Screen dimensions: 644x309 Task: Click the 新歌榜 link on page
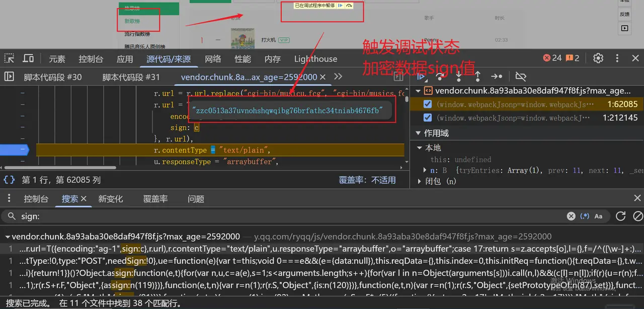tap(133, 22)
